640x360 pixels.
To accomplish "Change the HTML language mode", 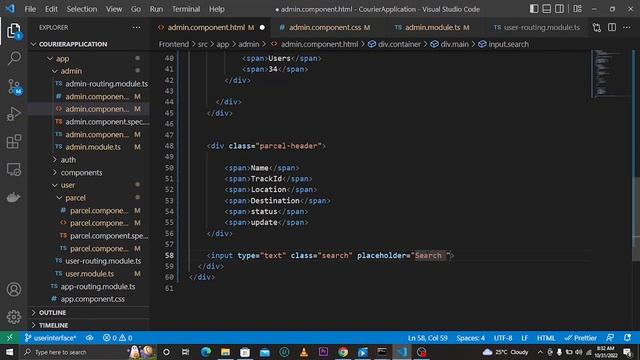I will tap(546, 338).
